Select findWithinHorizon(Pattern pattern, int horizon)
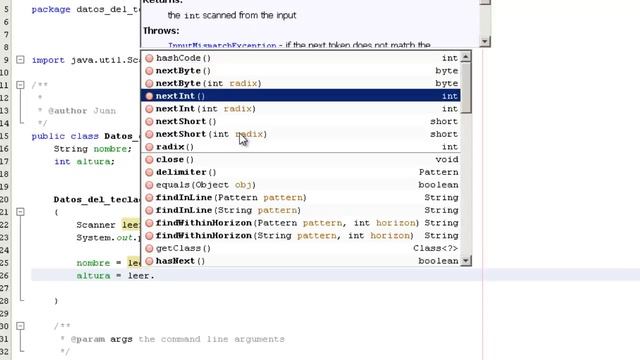Screen dimensions: 640x360 (x=301, y=222)
